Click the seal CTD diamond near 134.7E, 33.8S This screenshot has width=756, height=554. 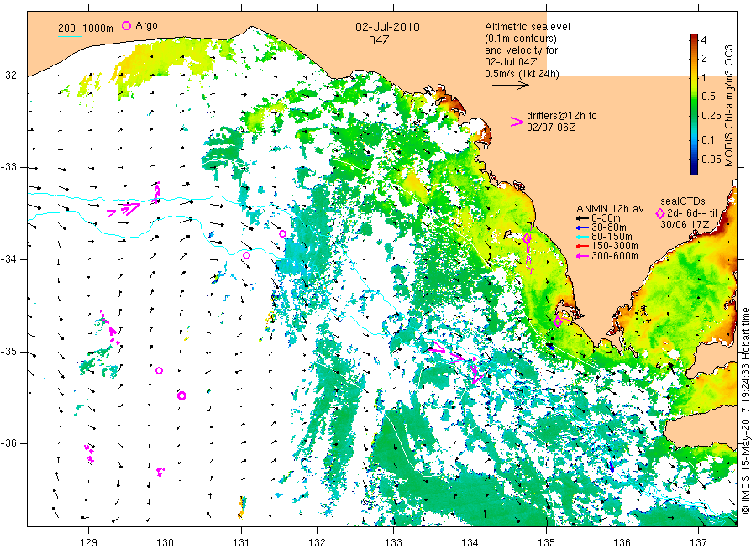tap(527, 238)
